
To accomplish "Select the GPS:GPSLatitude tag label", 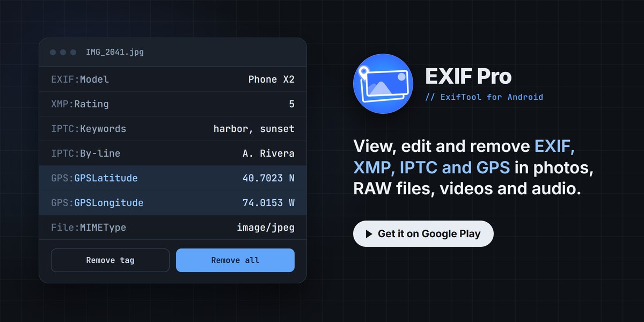I will pos(94,178).
